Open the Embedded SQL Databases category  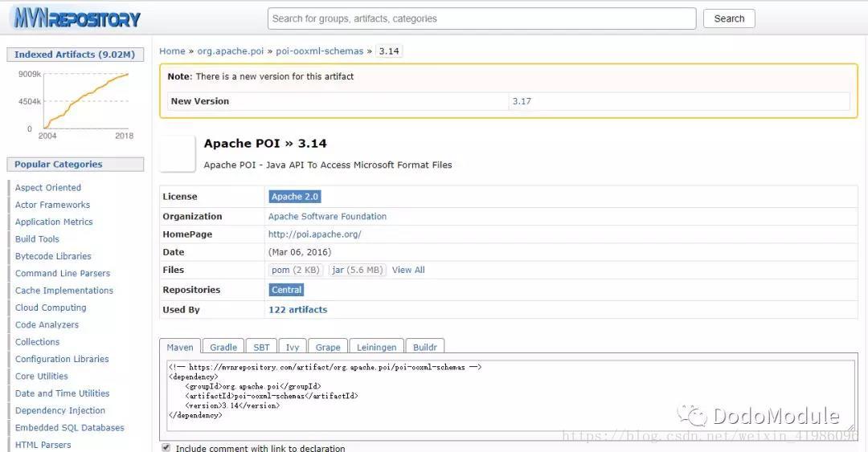tap(70, 428)
